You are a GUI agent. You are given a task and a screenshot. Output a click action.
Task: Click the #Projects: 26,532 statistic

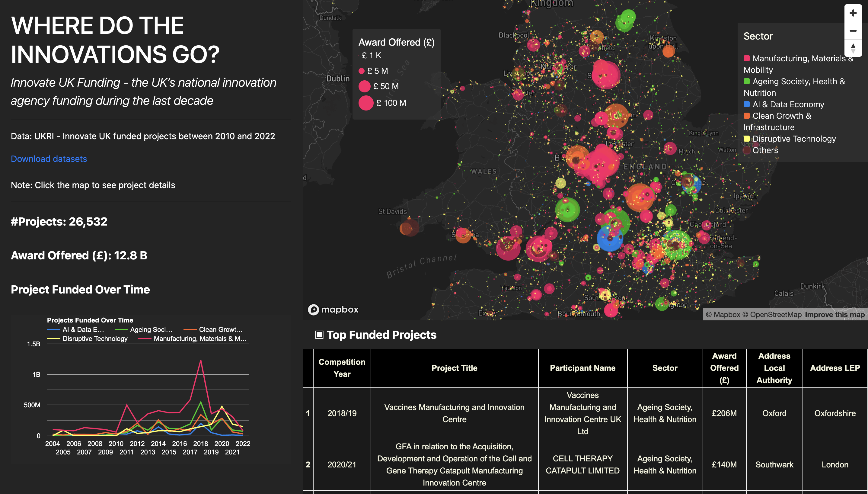pos(59,222)
